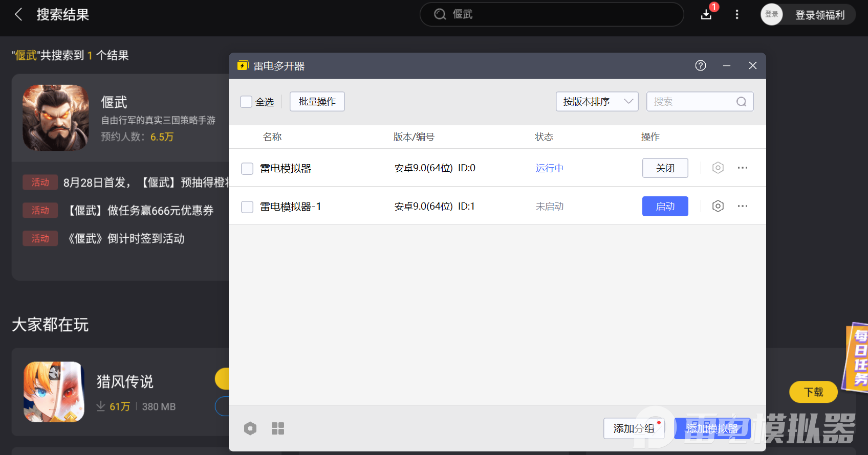Click the 添加分组 button
The width and height of the screenshot is (868, 455).
tap(634, 428)
